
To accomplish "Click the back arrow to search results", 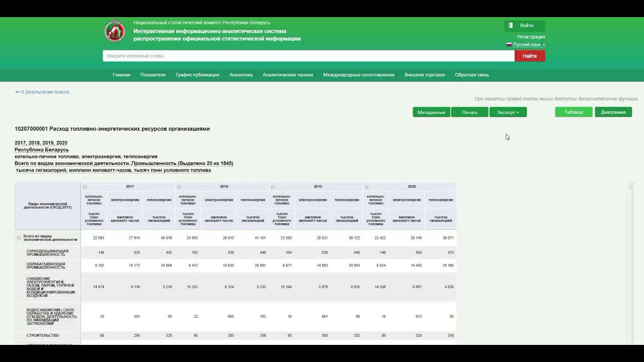I will 18,92.
